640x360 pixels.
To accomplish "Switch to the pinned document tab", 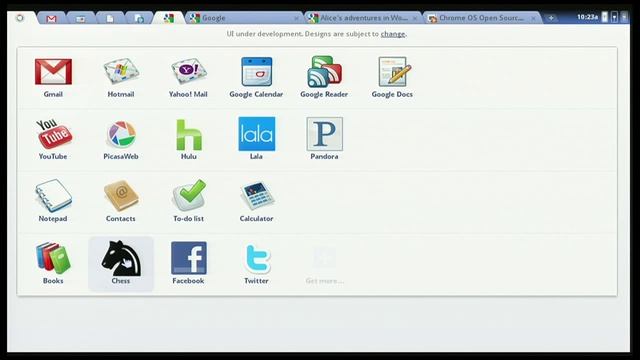I will point(110,19).
